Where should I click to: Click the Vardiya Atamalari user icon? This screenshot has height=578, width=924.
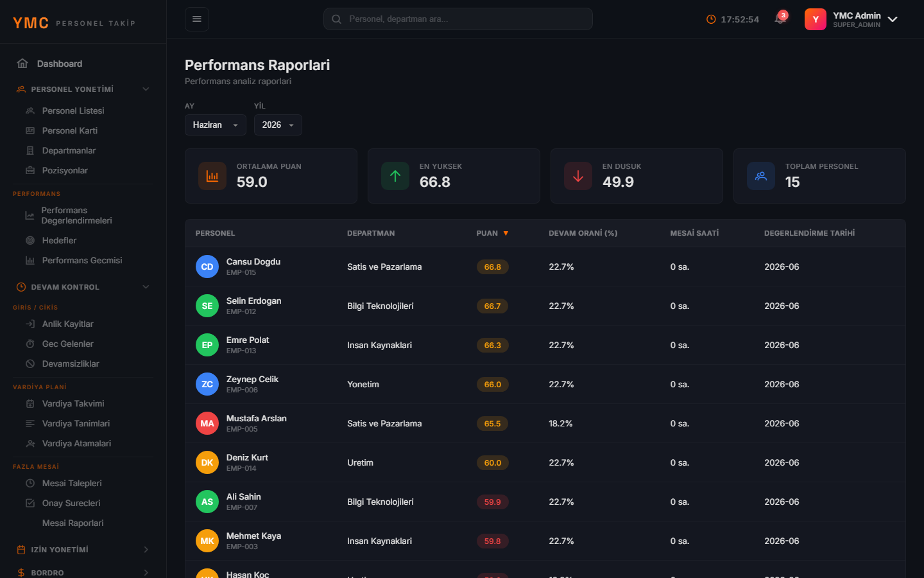click(x=30, y=443)
